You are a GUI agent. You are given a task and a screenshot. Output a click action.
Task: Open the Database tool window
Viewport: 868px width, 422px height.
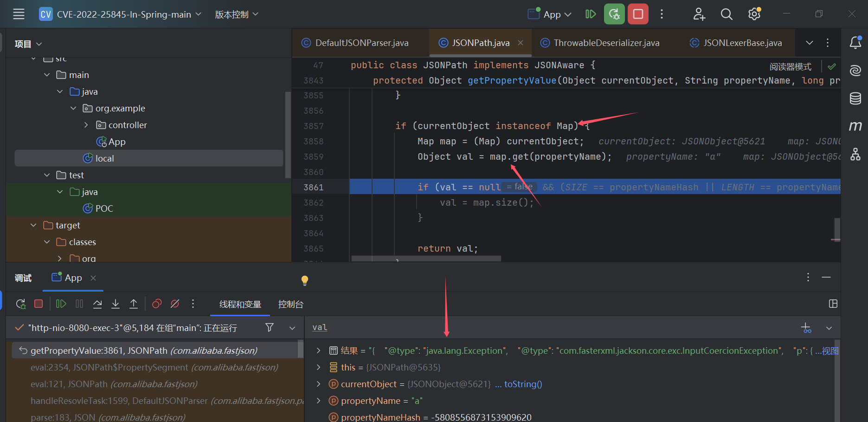855,98
